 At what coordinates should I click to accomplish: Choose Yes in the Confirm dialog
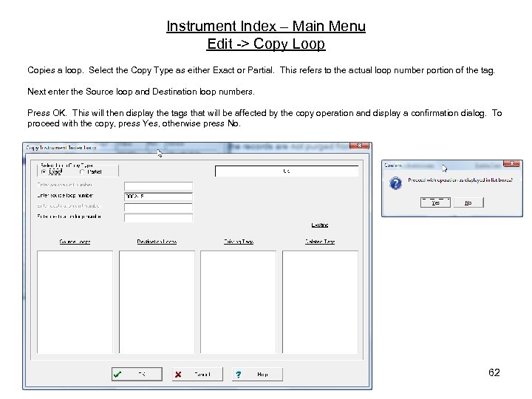435,202
